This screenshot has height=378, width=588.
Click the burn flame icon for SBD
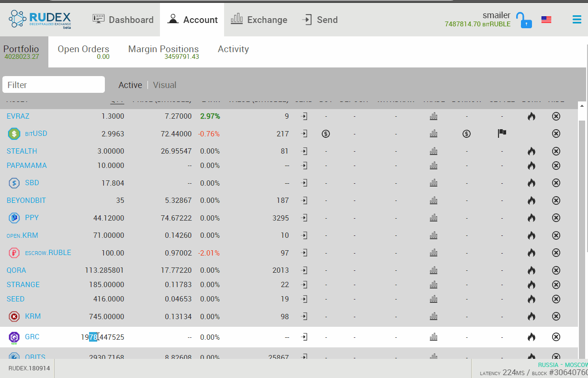(531, 183)
